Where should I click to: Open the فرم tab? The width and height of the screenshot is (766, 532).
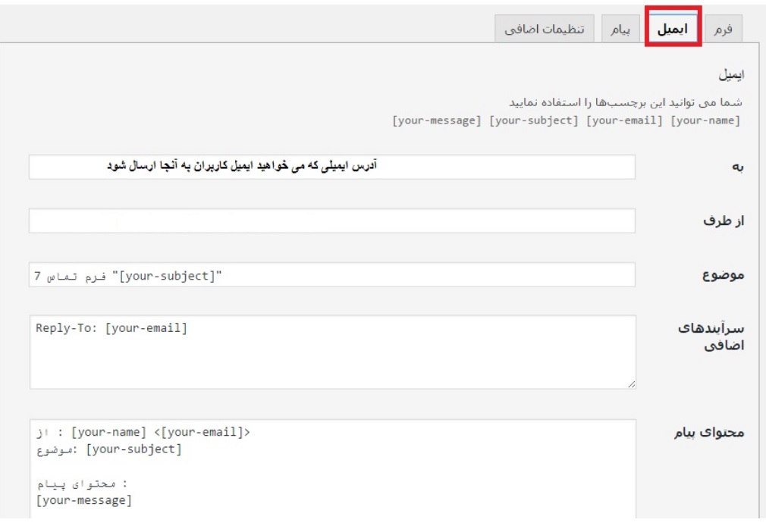point(724,29)
